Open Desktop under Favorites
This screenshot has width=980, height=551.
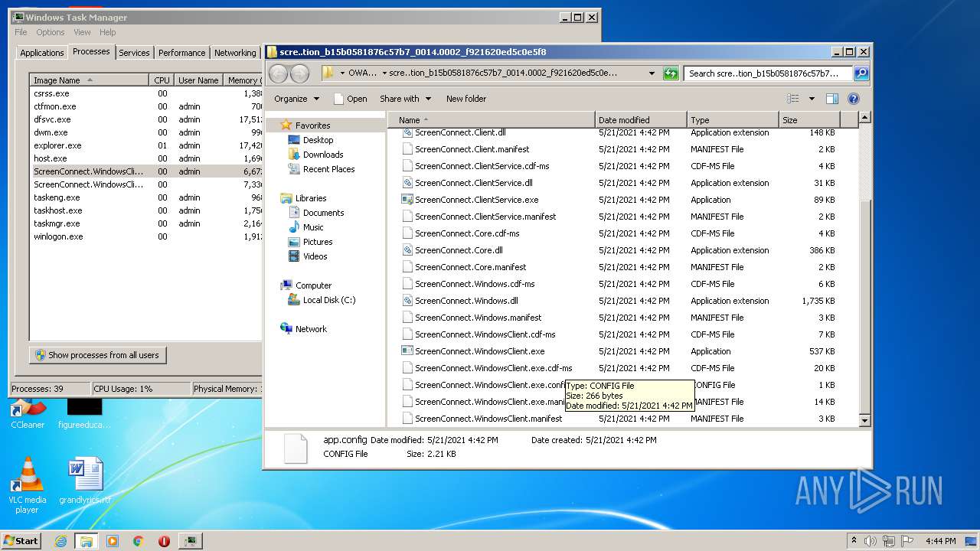[318, 140]
